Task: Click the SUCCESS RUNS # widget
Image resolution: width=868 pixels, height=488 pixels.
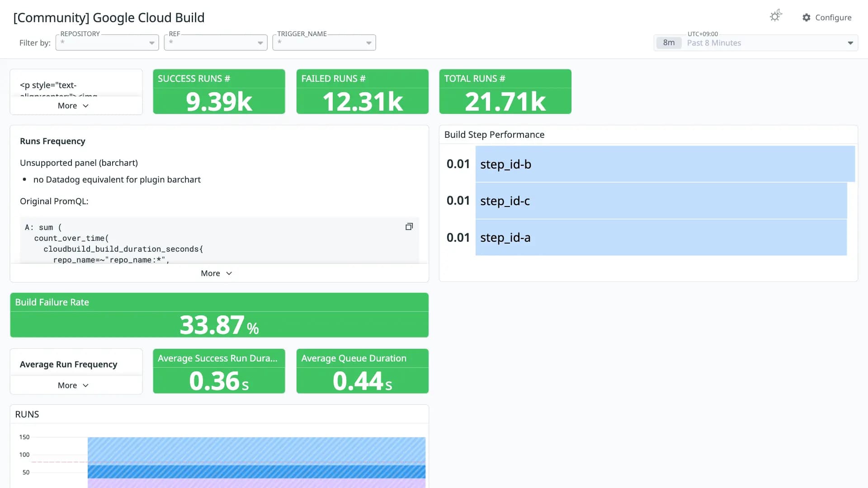Action: (219, 91)
